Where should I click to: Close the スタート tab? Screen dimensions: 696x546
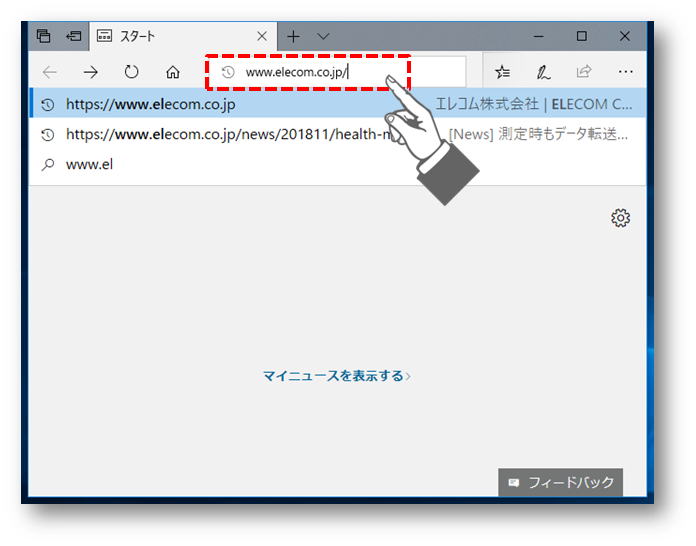tap(262, 36)
